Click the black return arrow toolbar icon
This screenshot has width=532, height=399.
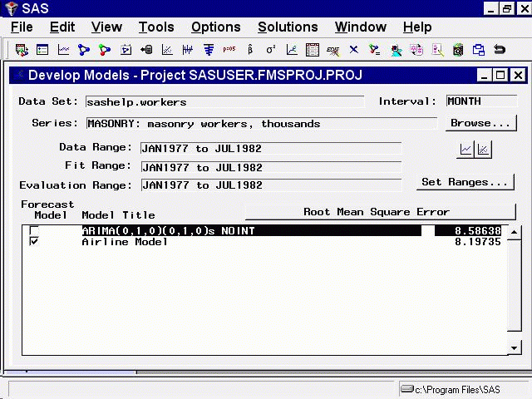(500, 50)
